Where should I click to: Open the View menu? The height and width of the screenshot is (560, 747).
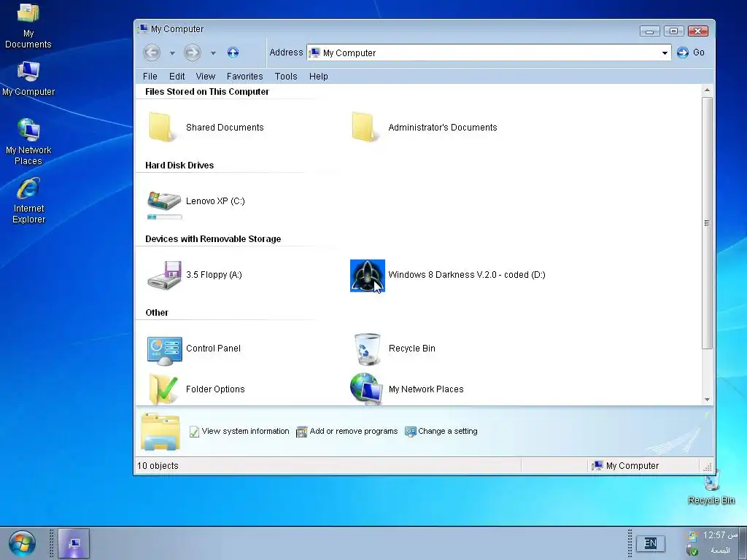point(205,76)
